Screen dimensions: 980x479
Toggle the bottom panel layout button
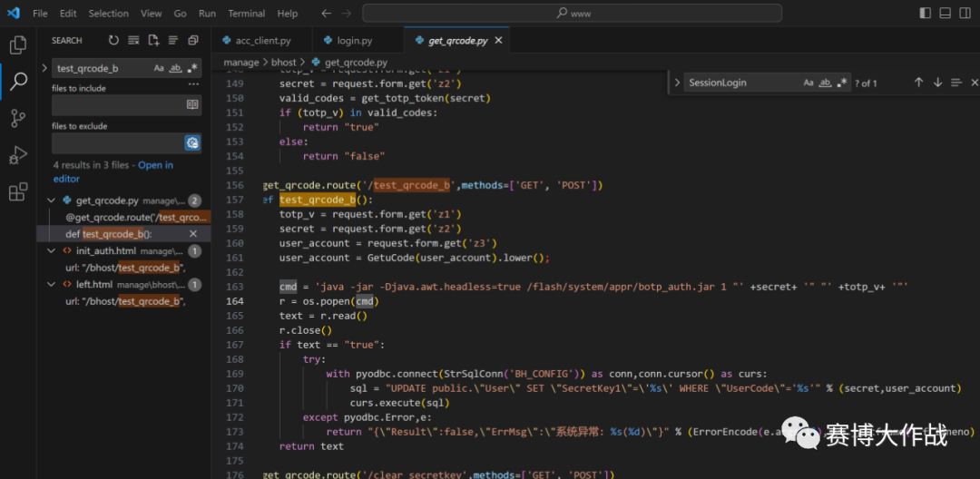[945, 13]
